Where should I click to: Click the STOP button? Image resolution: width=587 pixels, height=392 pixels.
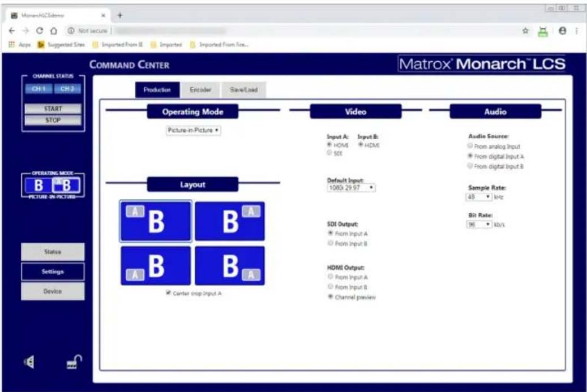point(53,120)
